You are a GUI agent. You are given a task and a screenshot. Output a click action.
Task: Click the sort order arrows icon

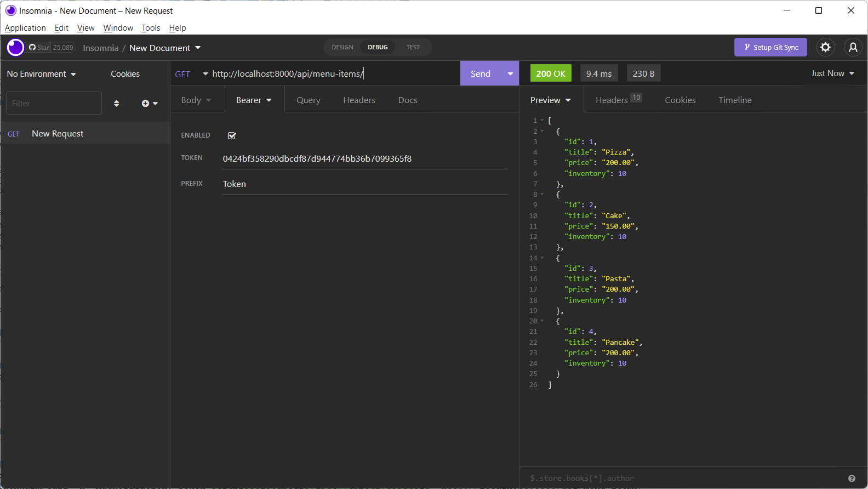[x=116, y=104]
